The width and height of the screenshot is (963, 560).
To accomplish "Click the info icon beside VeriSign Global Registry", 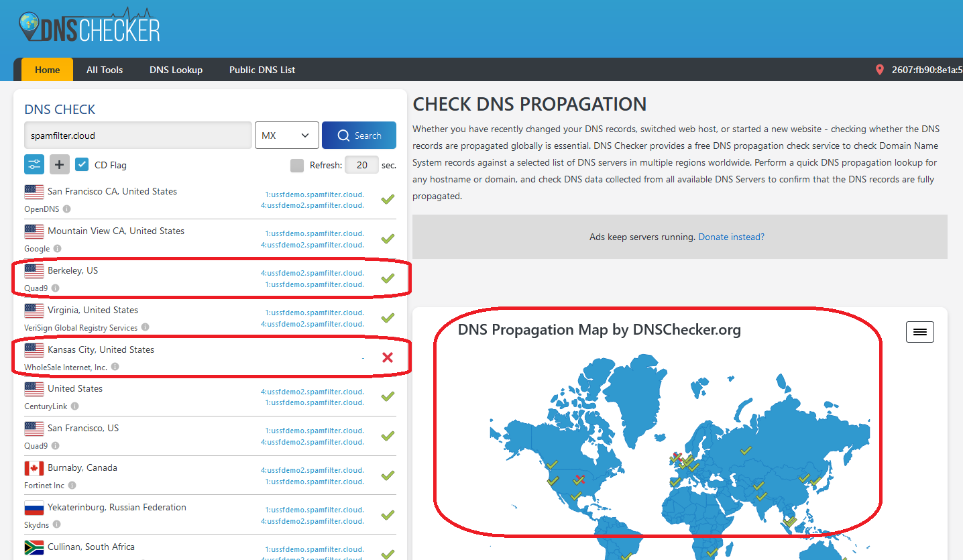I will point(145,328).
